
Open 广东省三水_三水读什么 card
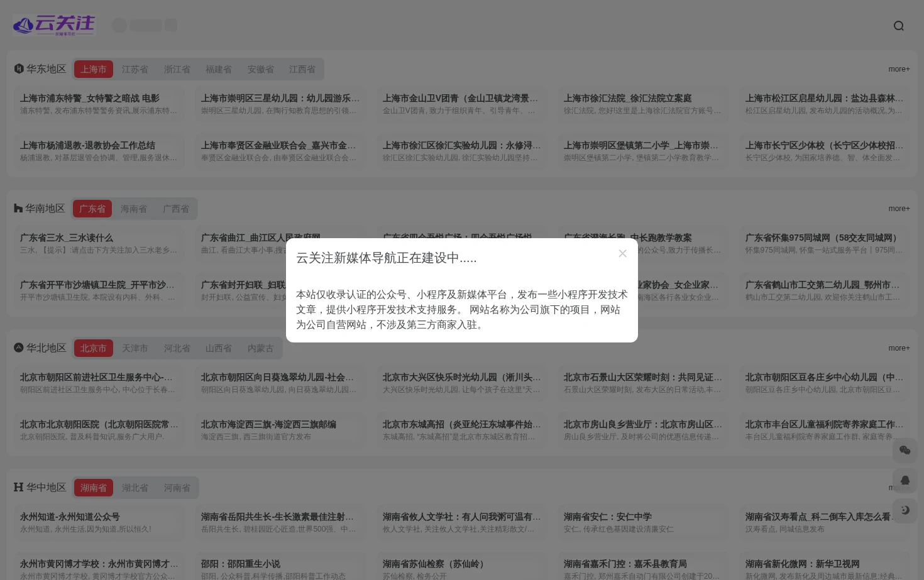click(x=99, y=244)
